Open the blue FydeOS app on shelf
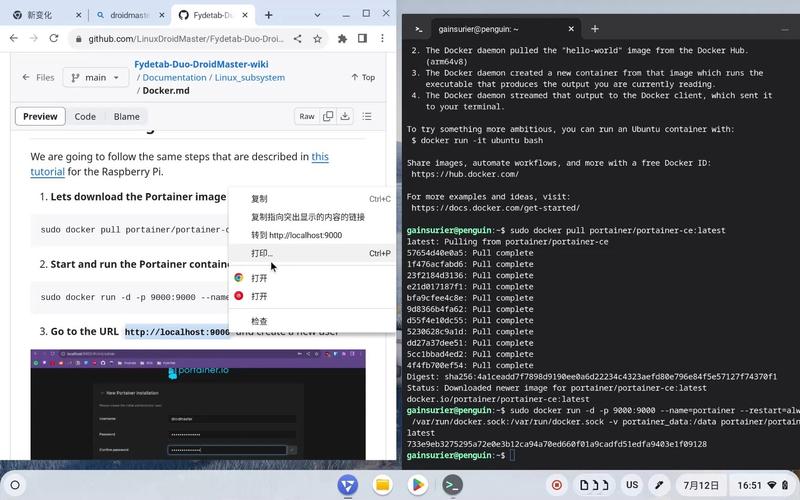 tap(347, 485)
